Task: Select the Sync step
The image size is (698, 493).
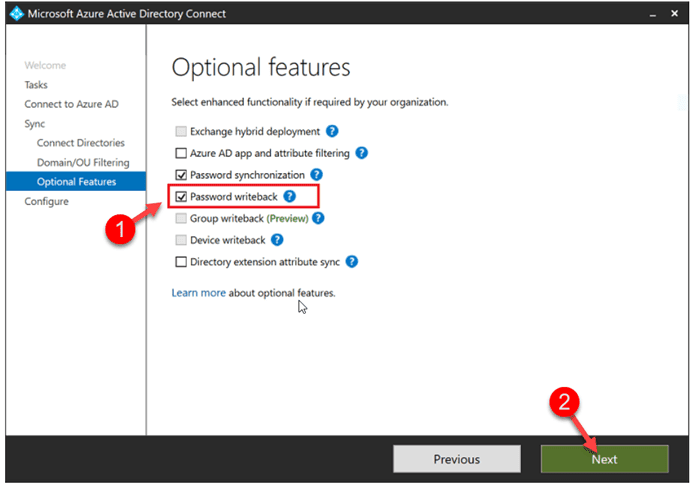Action: pyautogui.click(x=35, y=124)
